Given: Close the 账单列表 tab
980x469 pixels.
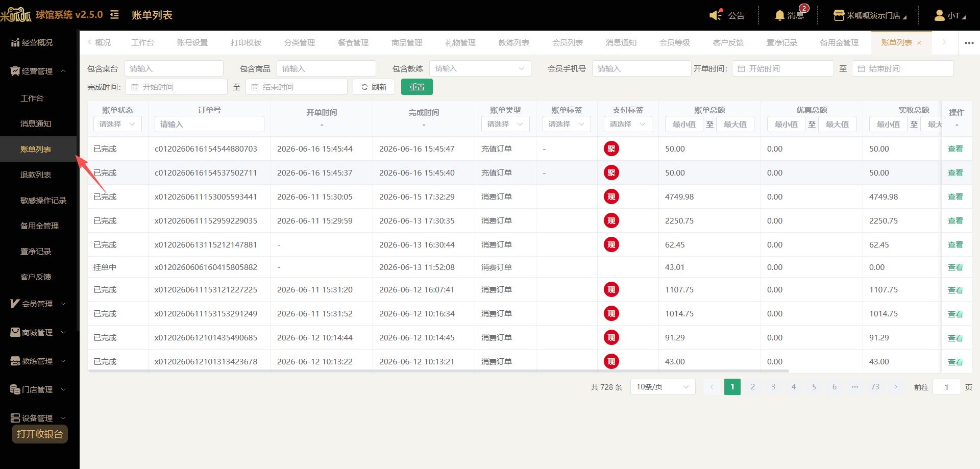Looking at the screenshot, I should (x=919, y=43).
